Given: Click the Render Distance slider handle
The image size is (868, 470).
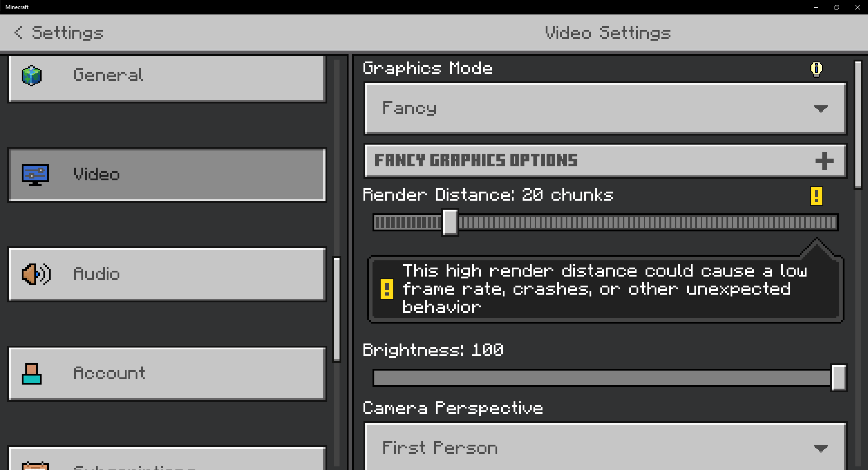Looking at the screenshot, I should tap(450, 222).
